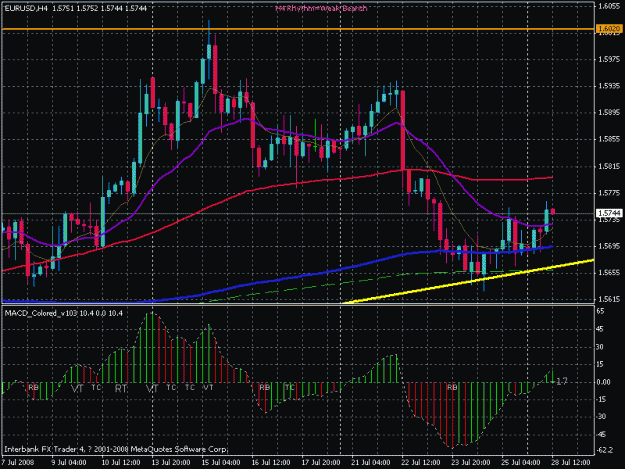Click the 13 Jul 20:00 time label
Image resolution: width=625 pixels, height=469 pixels.
pyautogui.click(x=170, y=462)
